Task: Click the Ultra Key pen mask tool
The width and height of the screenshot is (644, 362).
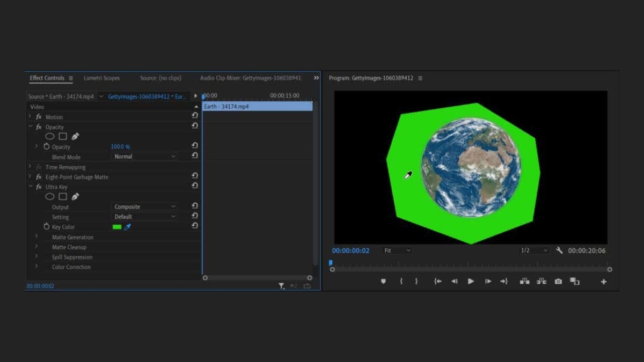Action: click(x=75, y=197)
